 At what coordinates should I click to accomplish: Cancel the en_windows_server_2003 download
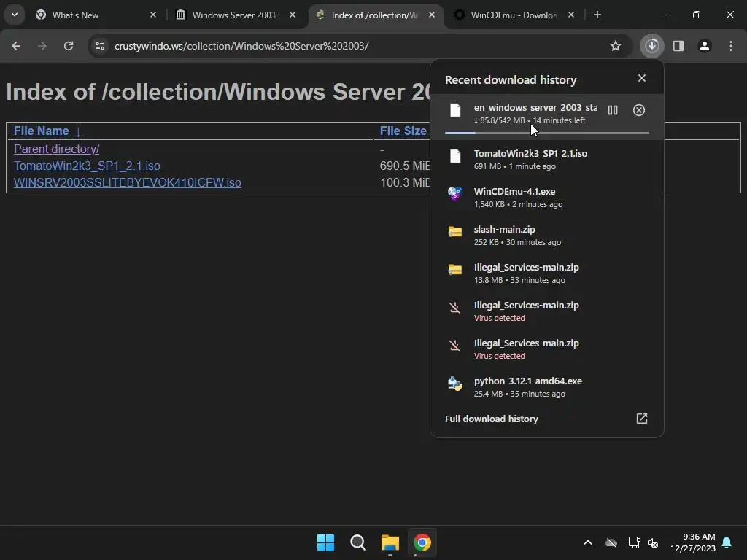(639, 111)
